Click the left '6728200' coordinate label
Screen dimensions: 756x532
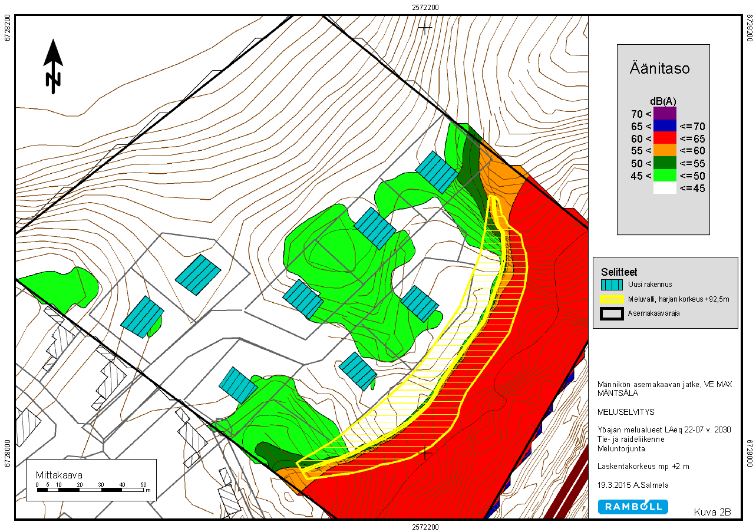tap(7, 27)
